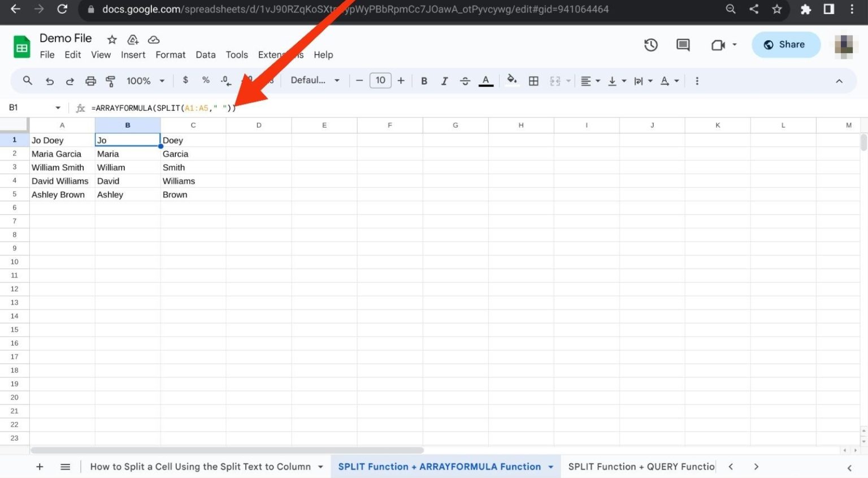Star the Demo File document
The height and width of the screenshot is (478, 868).
coord(112,40)
